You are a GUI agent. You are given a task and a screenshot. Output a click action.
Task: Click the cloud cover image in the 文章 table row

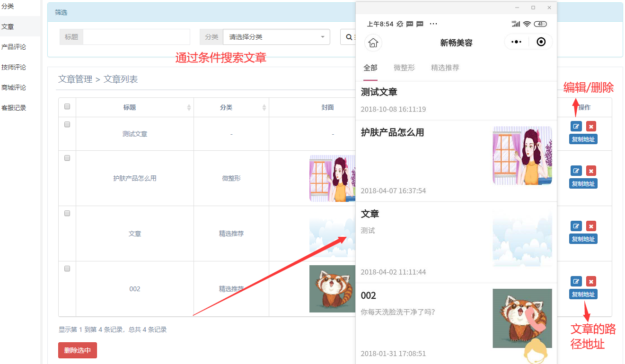[x=333, y=234]
